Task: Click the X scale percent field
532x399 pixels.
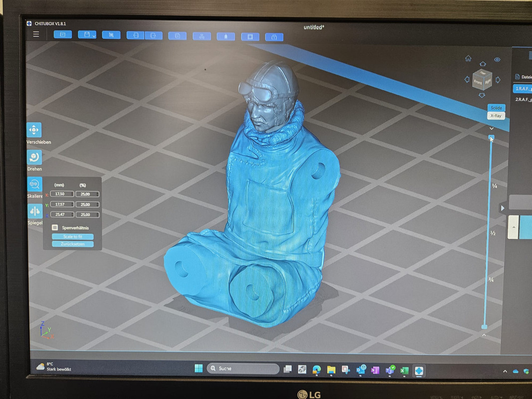Action: click(88, 194)
